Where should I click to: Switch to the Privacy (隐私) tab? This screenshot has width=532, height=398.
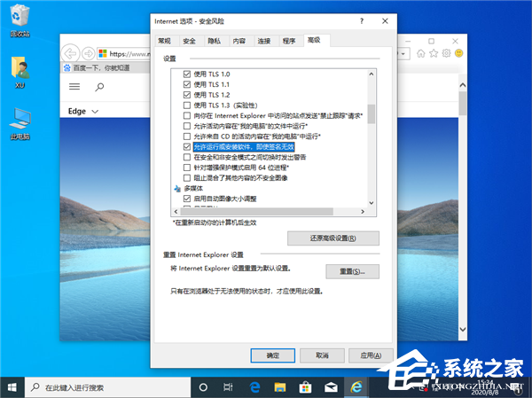tap(214, 41)
